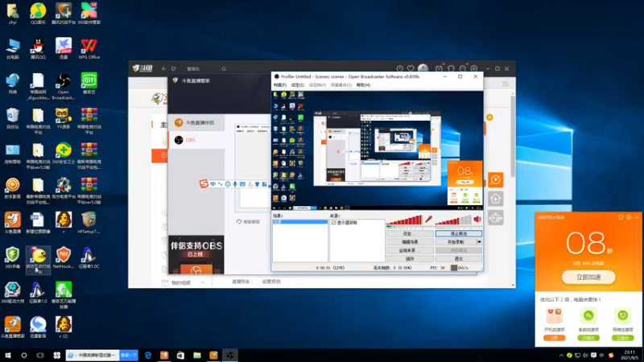Toggle the 显示器获取 source checkbox in OBS
This screenshot has width=644, height=362.
pyautogui.click(x=333, y=223)
